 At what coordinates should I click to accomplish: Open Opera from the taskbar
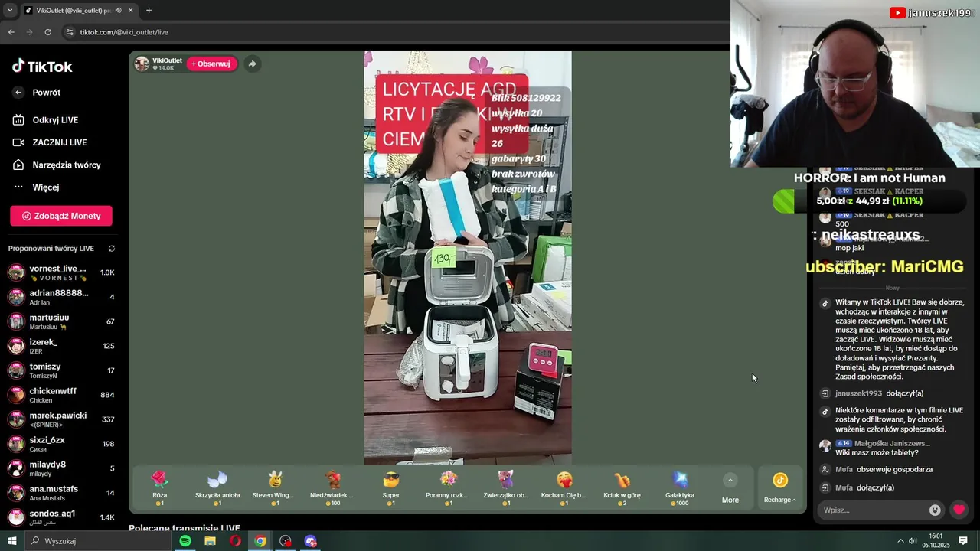coord(235,541)
